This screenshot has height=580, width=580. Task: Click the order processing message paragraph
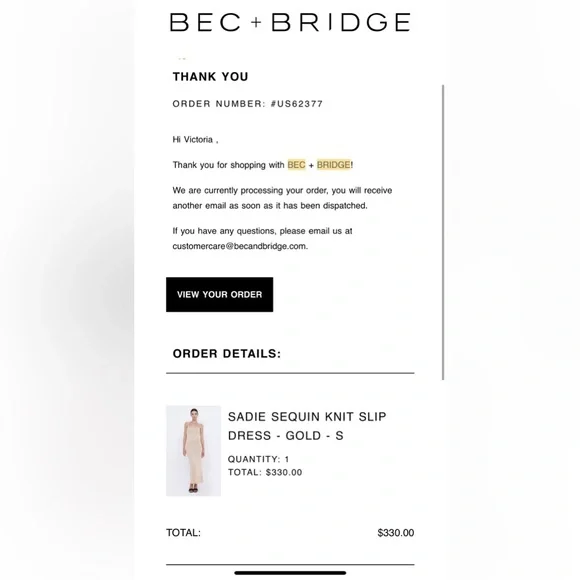pos(282,198)
